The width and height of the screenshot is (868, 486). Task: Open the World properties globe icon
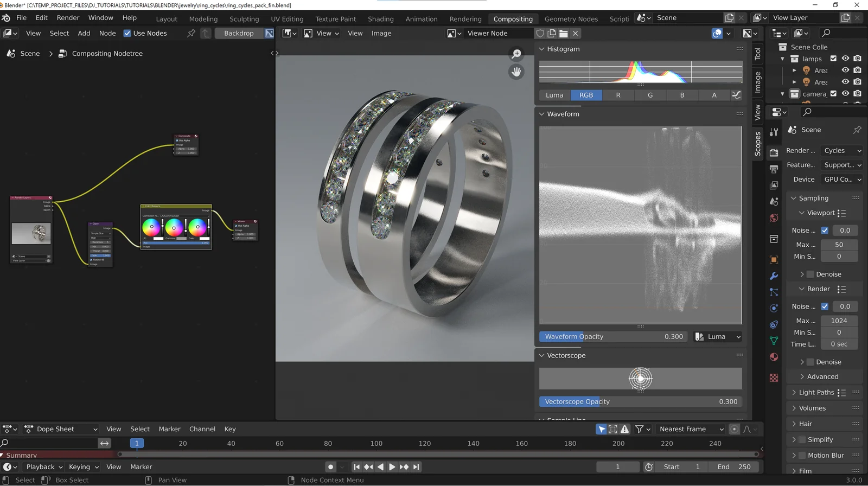tap(774, 218)
